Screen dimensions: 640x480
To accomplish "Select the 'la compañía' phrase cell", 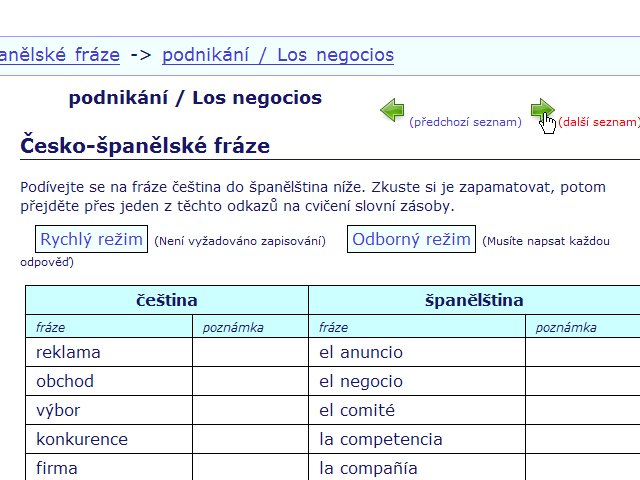I will pos(417,467).
